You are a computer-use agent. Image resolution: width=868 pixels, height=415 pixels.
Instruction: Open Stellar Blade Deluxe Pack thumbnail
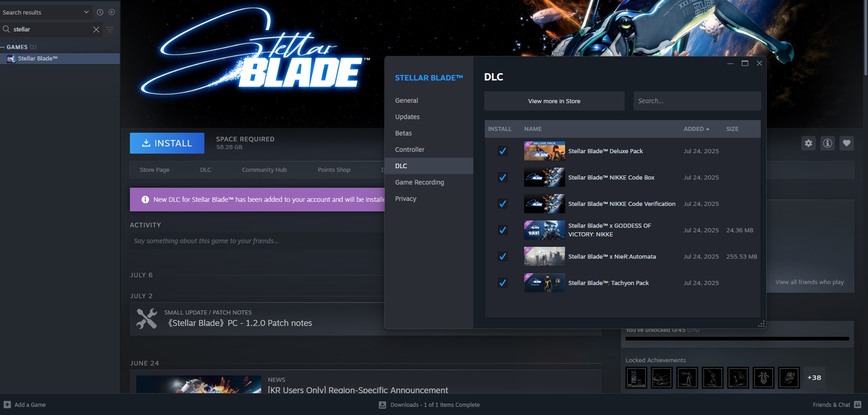[x=545, y=151]
